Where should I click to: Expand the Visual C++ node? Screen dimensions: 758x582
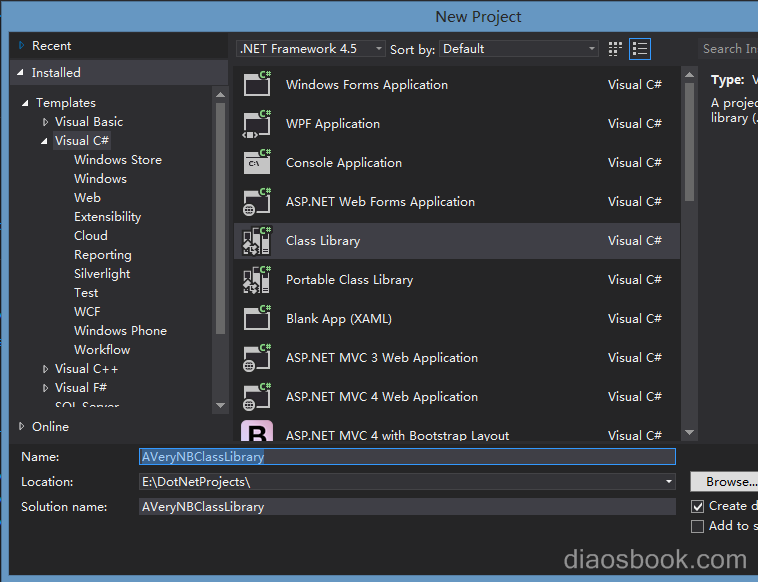45,369
